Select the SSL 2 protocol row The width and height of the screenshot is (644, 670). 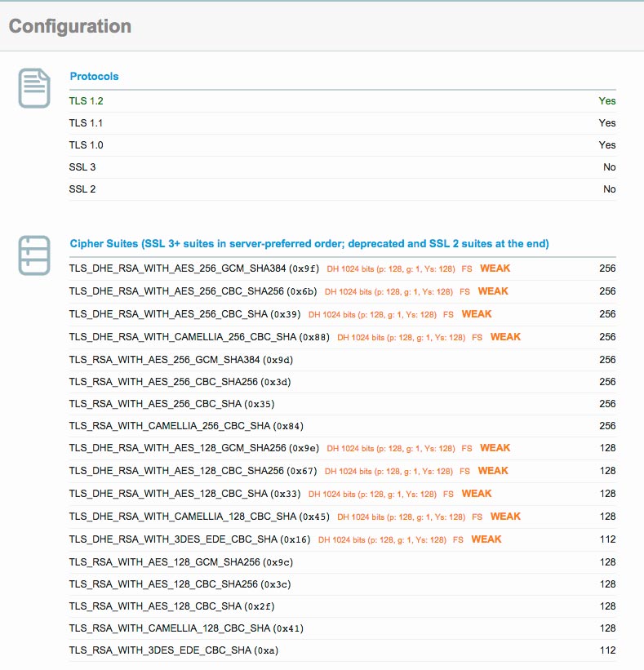coord(342,189)
